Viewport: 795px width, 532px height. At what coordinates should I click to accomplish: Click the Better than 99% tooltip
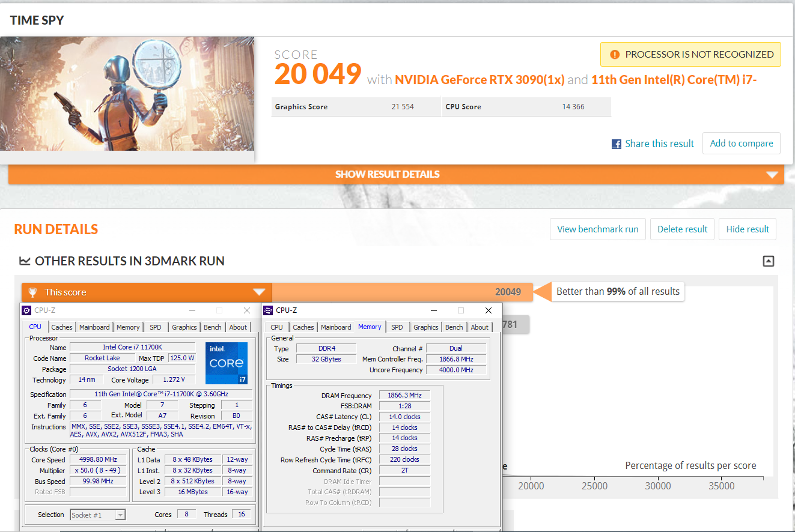pyautogui.click(x=618, y=292)
